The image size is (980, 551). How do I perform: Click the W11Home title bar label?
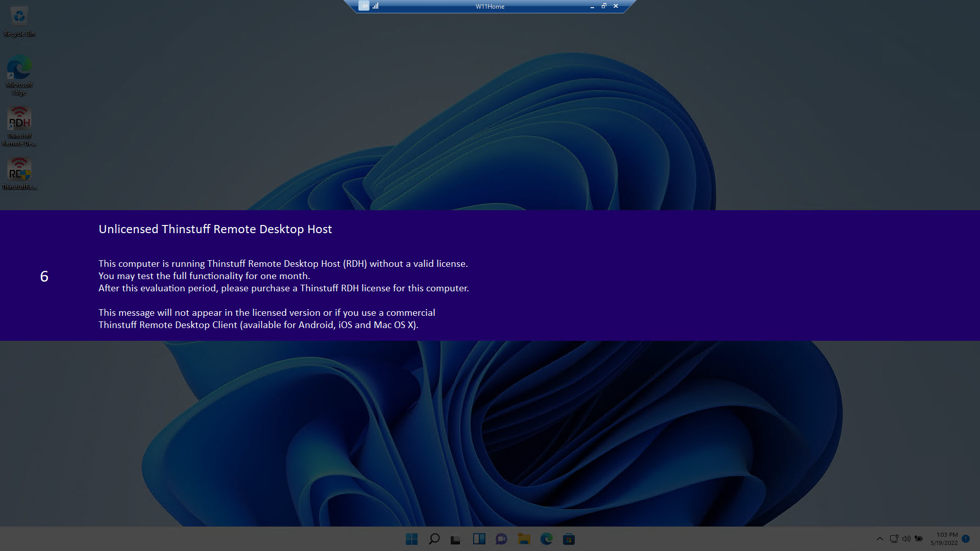point(491,6)
